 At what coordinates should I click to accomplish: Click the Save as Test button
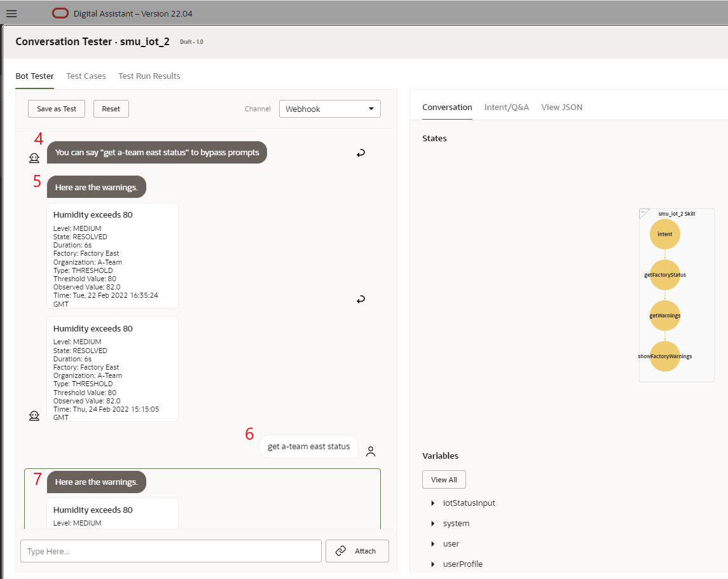[56, 109]
